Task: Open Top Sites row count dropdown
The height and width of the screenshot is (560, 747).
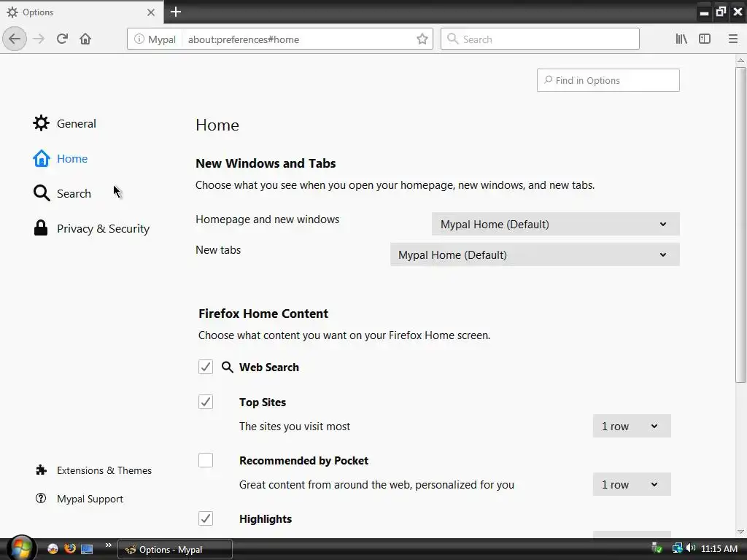Action: 632,426
